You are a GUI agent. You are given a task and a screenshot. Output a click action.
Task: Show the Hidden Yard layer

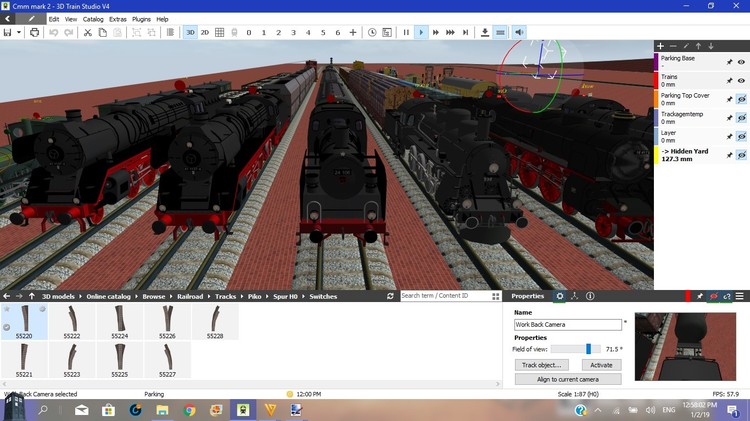[x=741, y=155]
